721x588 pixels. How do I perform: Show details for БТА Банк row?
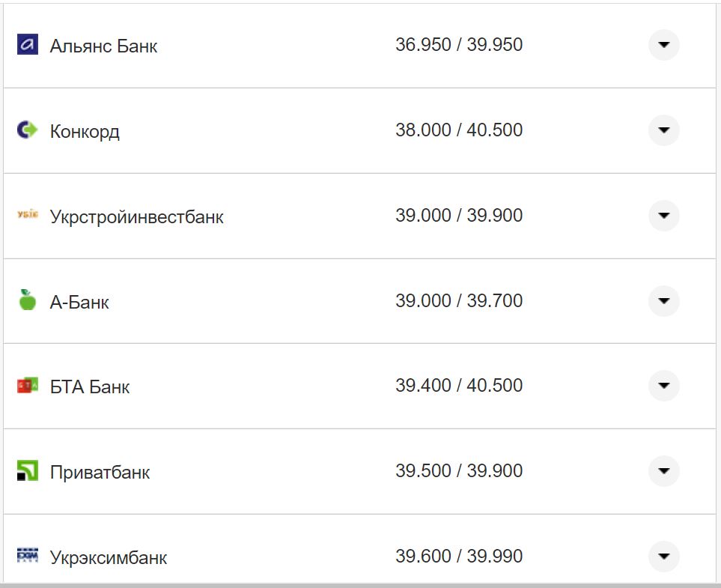pyautogui.click(x=663, y=386)
